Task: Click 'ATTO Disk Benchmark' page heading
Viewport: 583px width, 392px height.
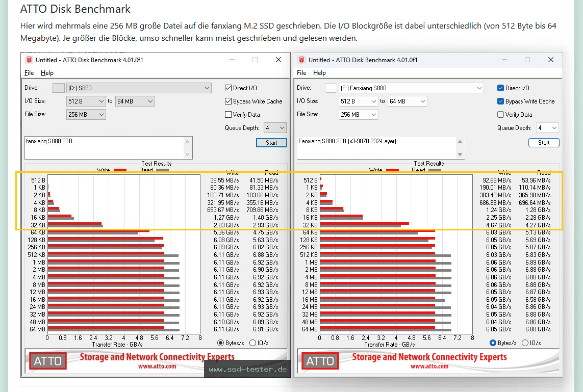Action: pos(75,9)
